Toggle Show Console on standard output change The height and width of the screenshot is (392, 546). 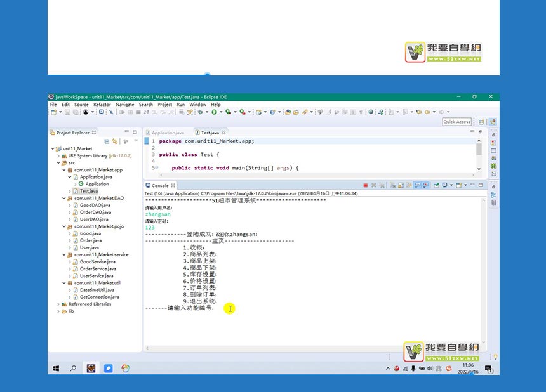click(x=418, y=185)
